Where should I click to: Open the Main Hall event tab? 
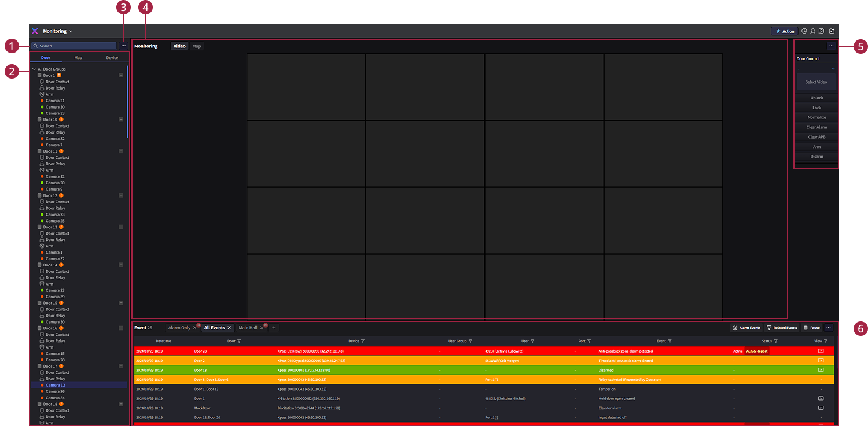point(248,328)
